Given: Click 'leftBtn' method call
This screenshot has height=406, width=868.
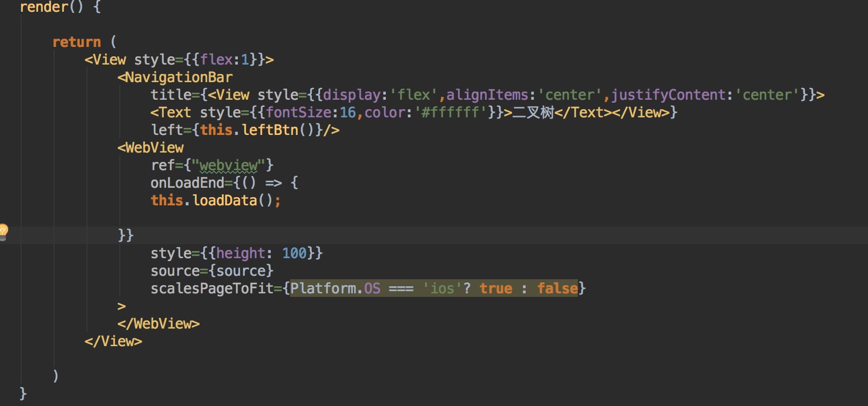Looking at the screenshot, I should coord(270,130).
